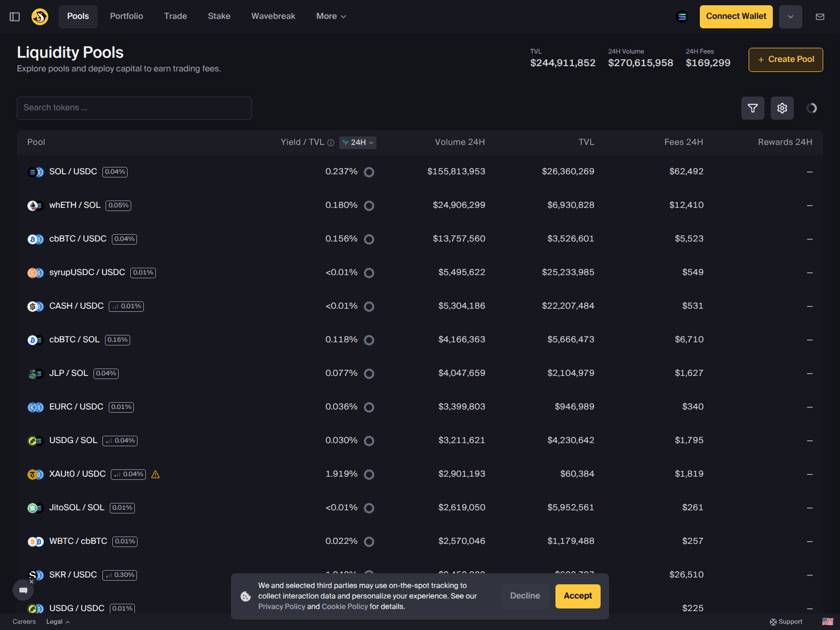Open the 24H yield period dropdown
This screenshot has width=840, height=630.
coord(358,143)
